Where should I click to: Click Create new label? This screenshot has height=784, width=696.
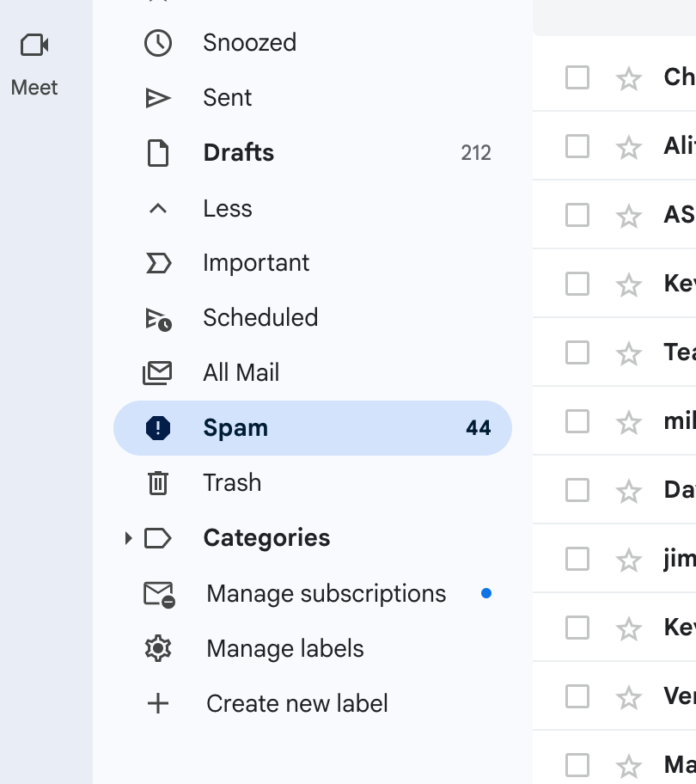pyautogui.click(x=296, y=703)
